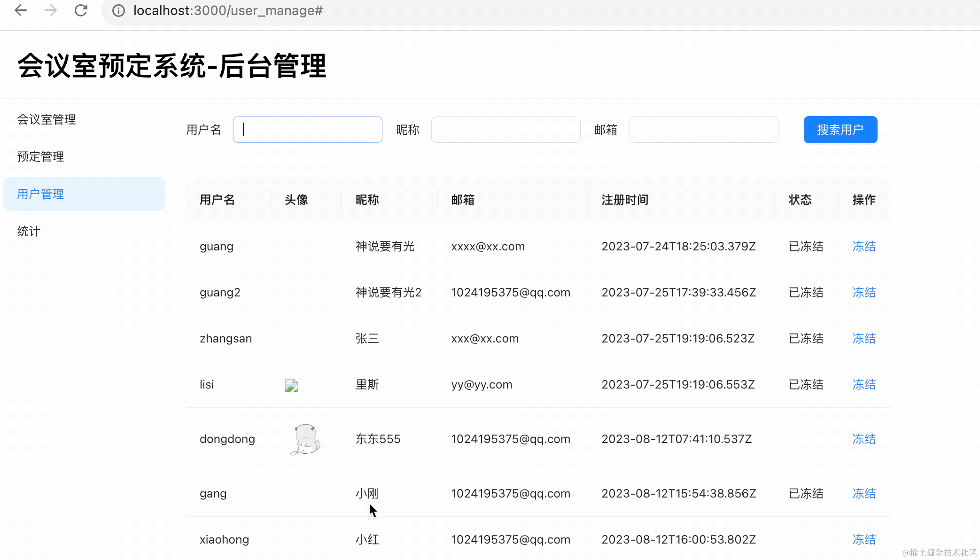This screenshot has width=980, height=560.
Task: Open 预定管理 in the sidebar
Action: tap(40, 156)
